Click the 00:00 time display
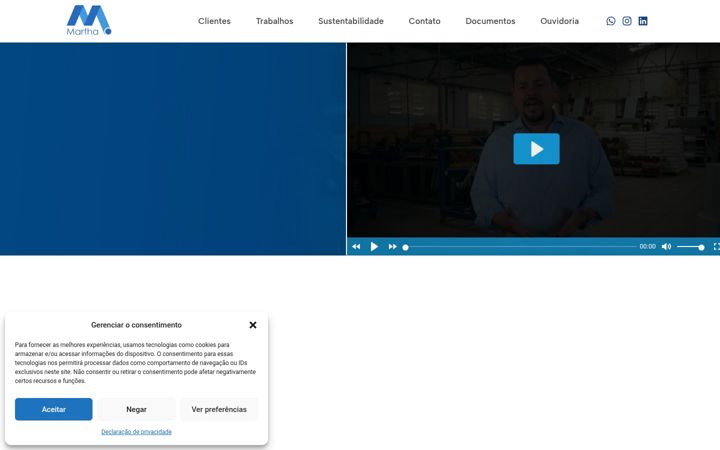 (647, 247)
